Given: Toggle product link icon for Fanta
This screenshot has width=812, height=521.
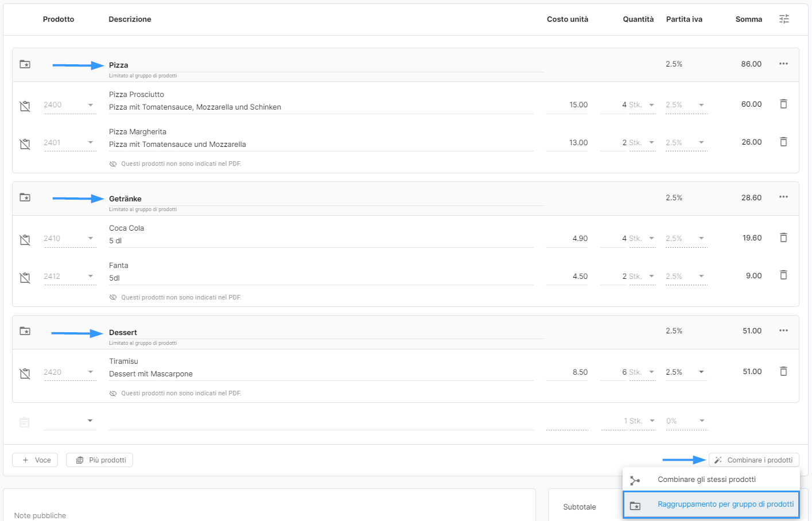Looking at the screenshot, I should coord(25,277).
